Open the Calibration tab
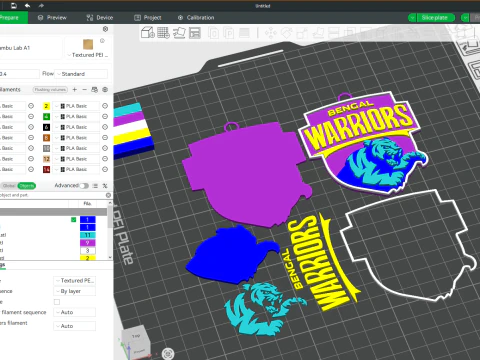The height and width of the screenshot is (360, 480). tap(196, 18)
